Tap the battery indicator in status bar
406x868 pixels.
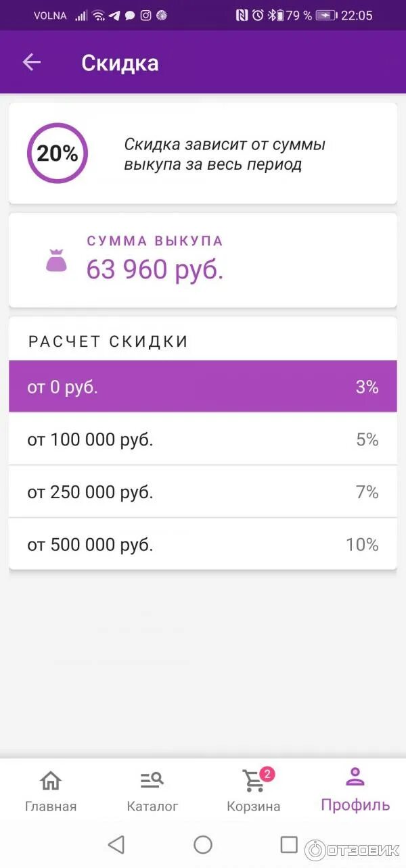[326, 15]
